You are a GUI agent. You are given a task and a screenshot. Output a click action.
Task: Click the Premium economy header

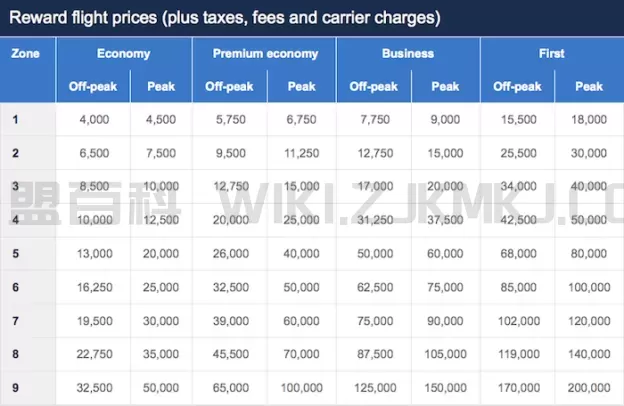click(x=265, y=54)
